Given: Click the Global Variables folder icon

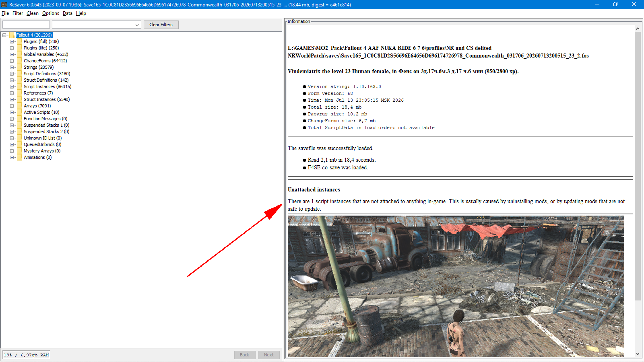Looking at the screenshot, I should pyautogui.click(x=20, y=54).
